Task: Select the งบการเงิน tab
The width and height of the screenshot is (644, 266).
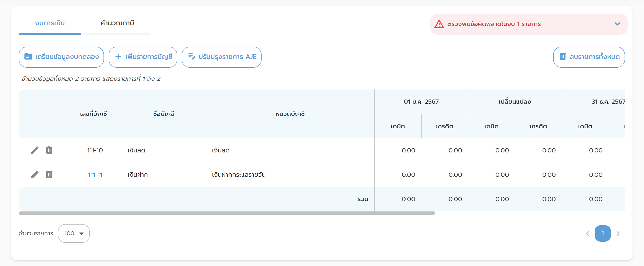Action: tap(50, 23)
